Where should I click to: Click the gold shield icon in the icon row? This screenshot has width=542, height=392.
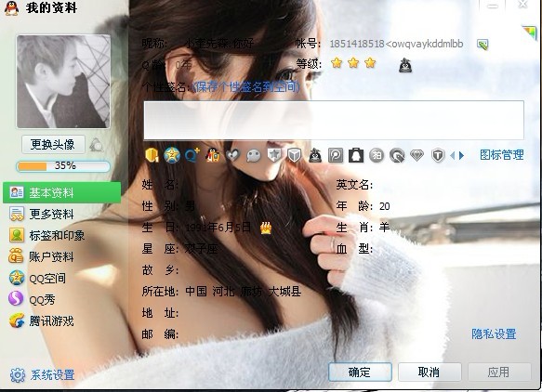point(152,155)
